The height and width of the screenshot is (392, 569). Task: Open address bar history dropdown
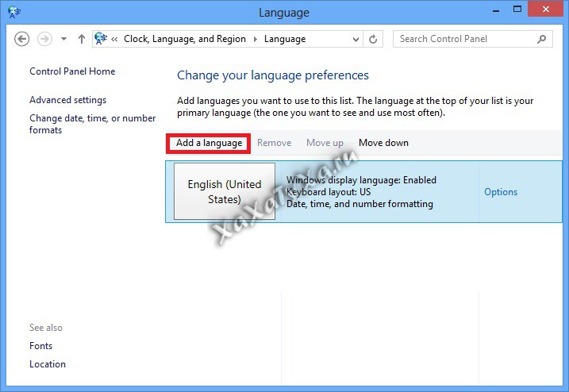(356, 39)
